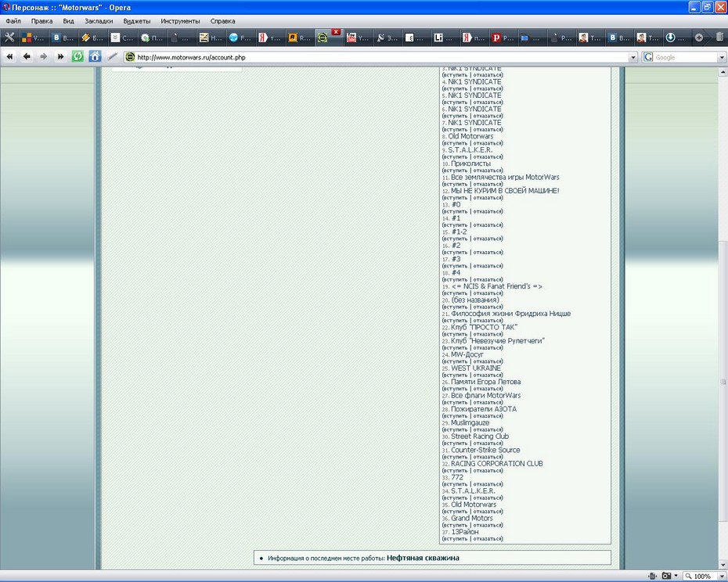
Task: Open the closed tabs trash can
Action: [719, 37]
